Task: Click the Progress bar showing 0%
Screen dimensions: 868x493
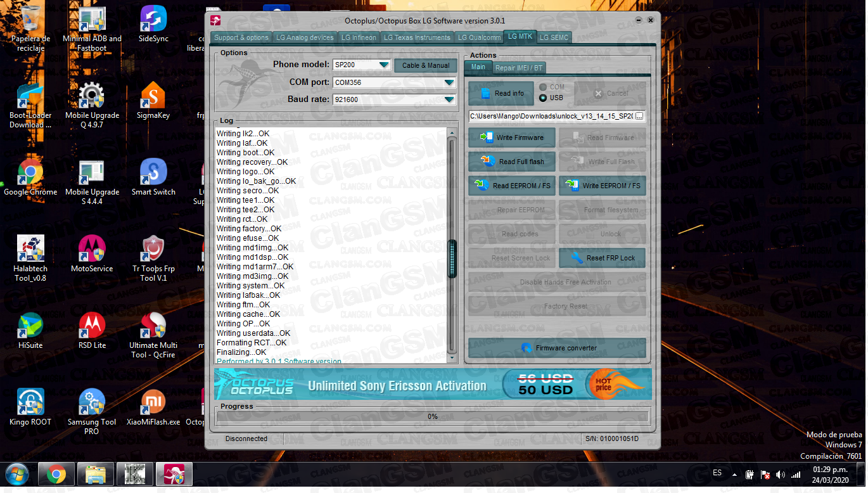Action: (x=432, y=416)
